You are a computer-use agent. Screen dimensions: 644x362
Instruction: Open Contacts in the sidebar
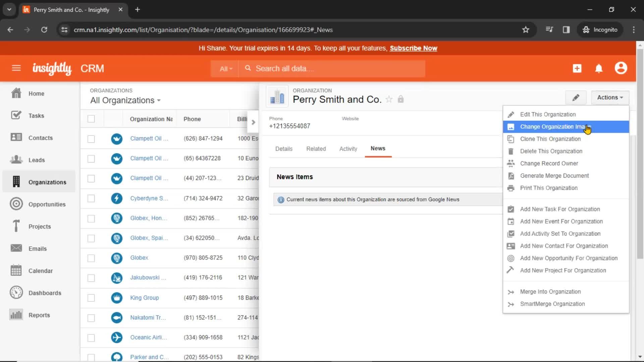39,138
